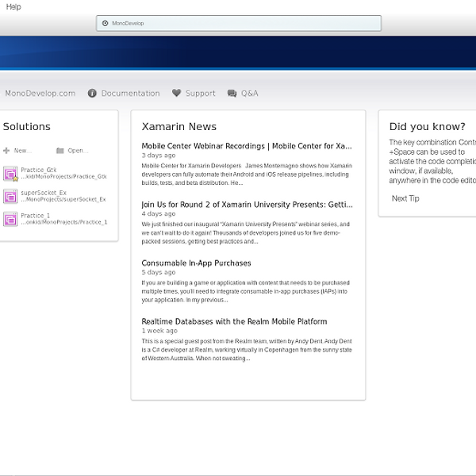
Task: Click the Xamarin University article summary text
Action: click(246, 232)
